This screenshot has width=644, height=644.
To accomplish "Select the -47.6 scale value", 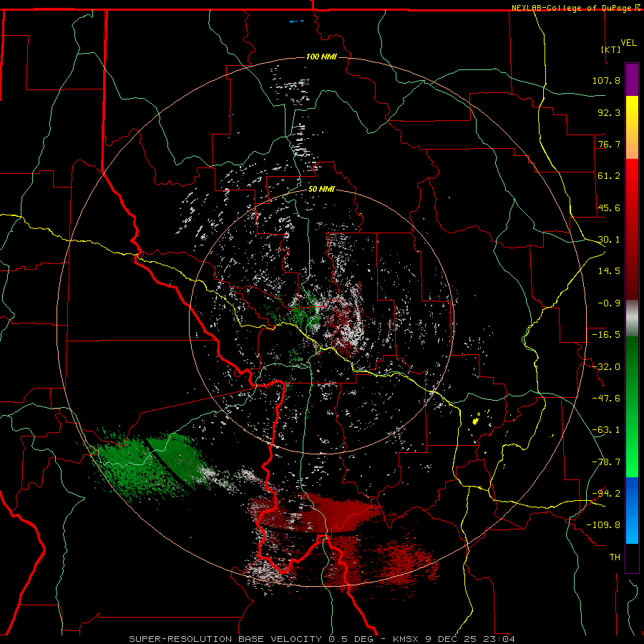I will pos(606,399).
